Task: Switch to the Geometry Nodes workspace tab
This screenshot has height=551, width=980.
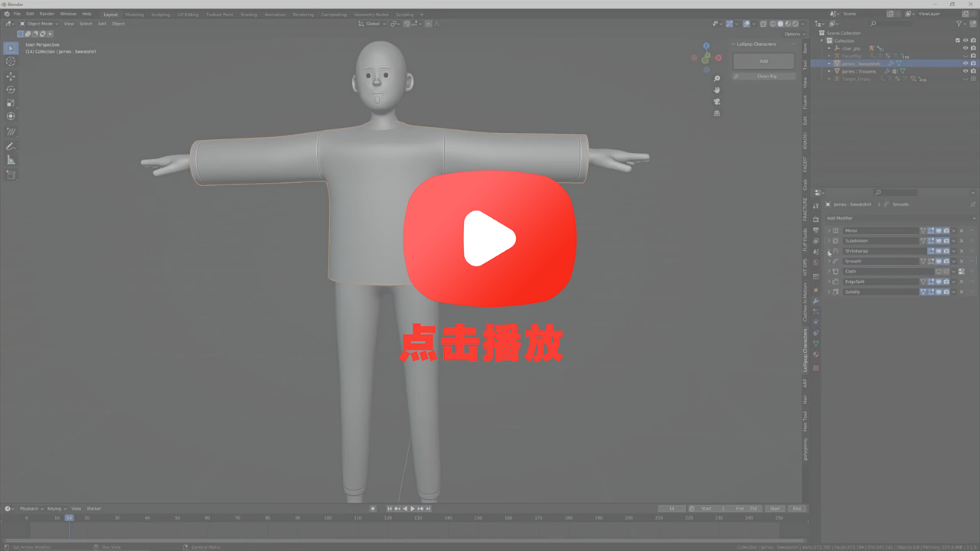Action: pyautogui.click(x=371, y=14)
